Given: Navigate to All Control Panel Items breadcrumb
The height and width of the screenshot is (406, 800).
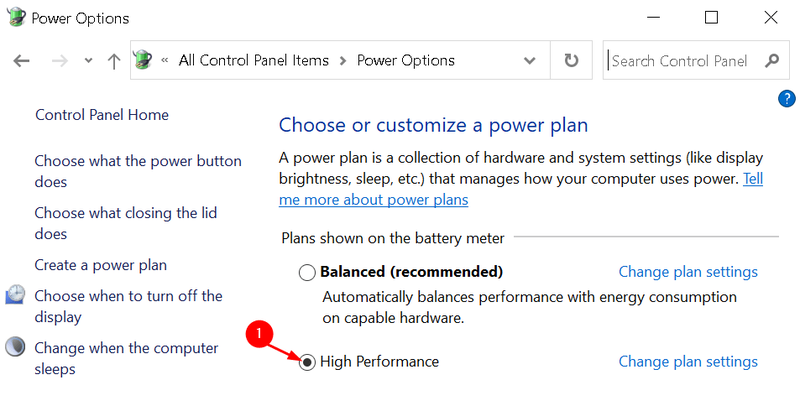Looking at the screenshot, I should (254, 61).
